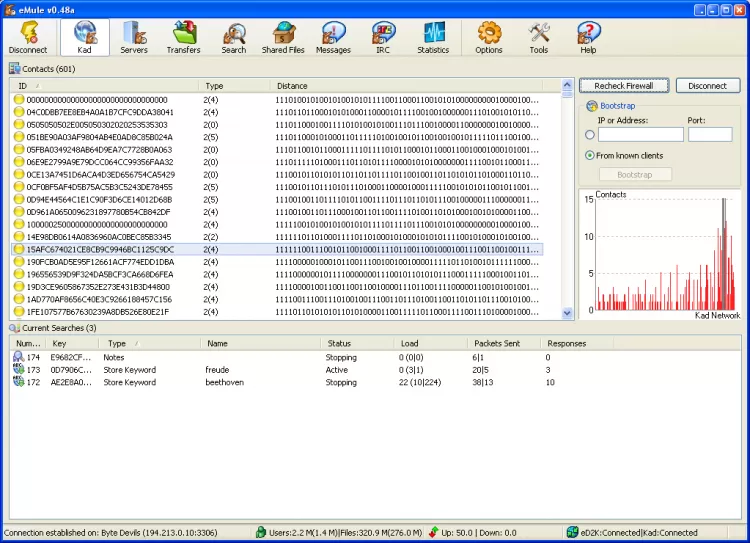750x543 pixels.
Task: Open the Transfers window
Action: 183,37
